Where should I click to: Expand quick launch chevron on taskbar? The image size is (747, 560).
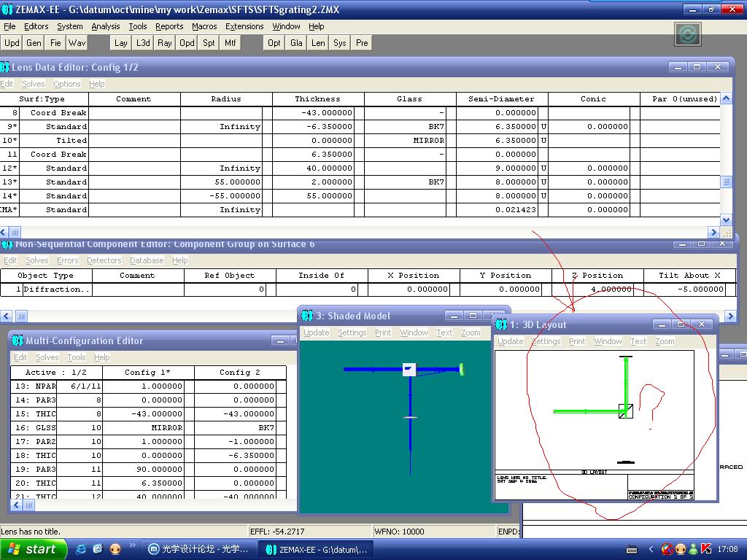132,545
